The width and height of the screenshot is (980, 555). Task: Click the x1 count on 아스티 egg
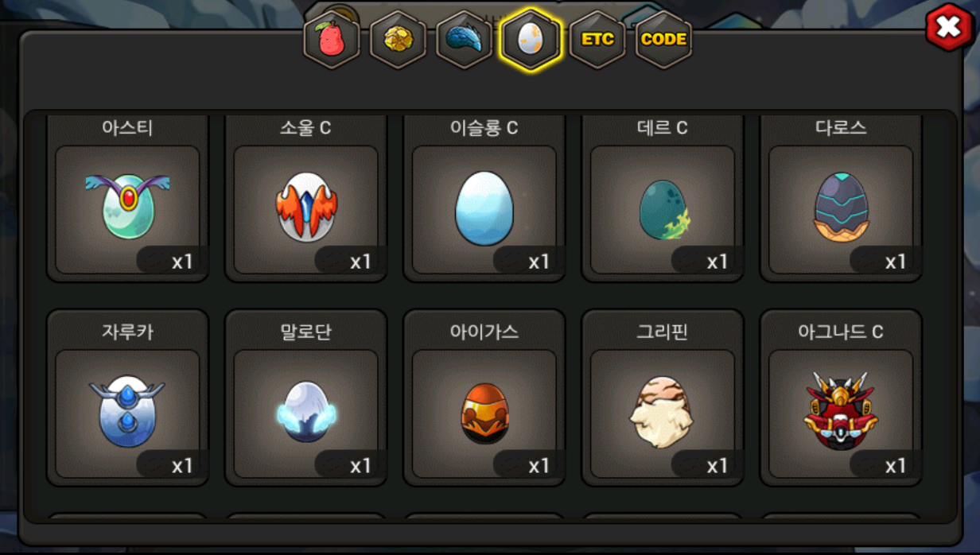[x=182, y=262]
